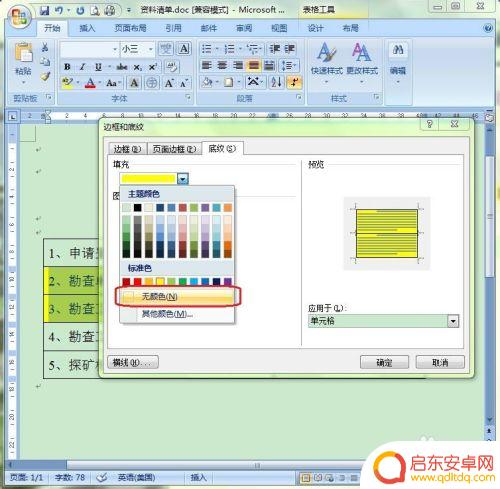Open the Editing find menu
This screenshot has height=489, width=500.
398,62
